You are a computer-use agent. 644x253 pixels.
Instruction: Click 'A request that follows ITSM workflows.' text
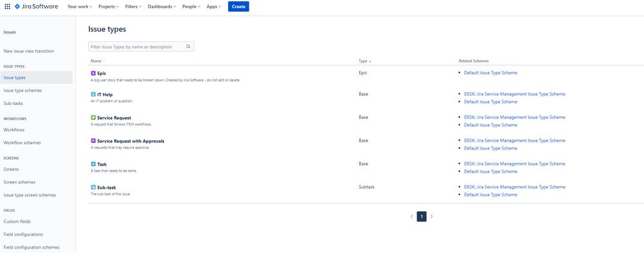[x=121, y=124]
